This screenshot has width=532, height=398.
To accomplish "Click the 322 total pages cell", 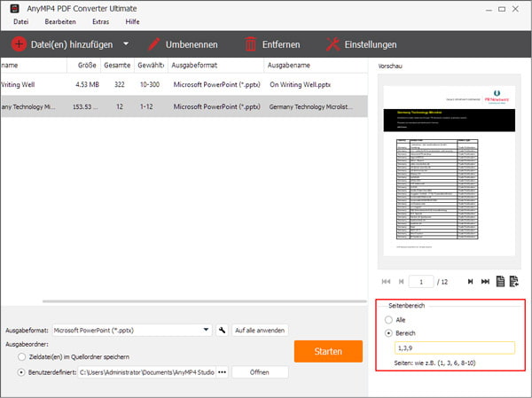I will coord(120,84).
